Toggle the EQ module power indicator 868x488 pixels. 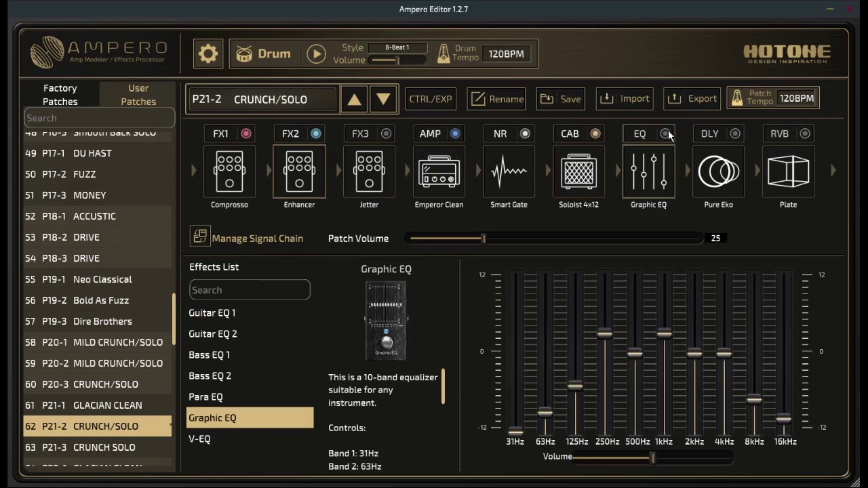pyautogui.click(x=665, y=134)
